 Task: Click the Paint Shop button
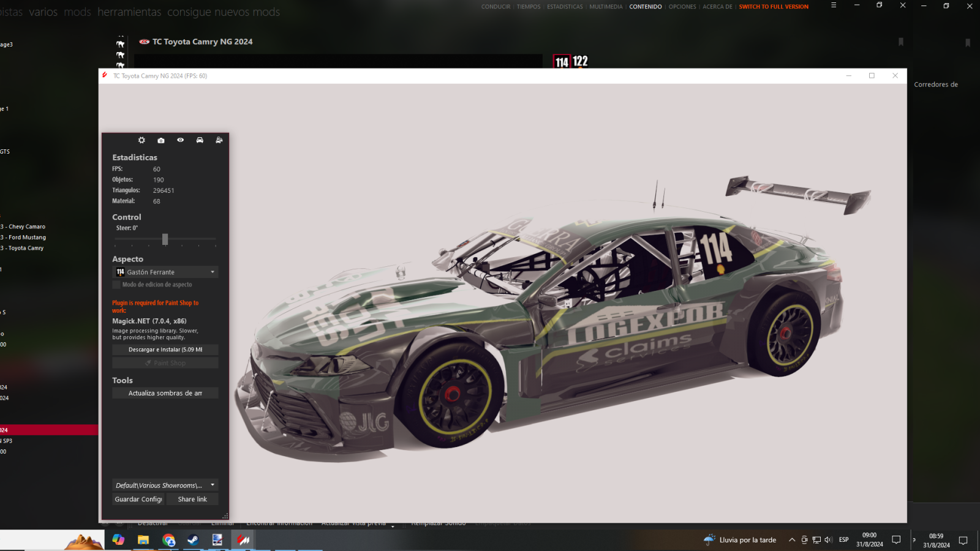(x=165, y=363)
